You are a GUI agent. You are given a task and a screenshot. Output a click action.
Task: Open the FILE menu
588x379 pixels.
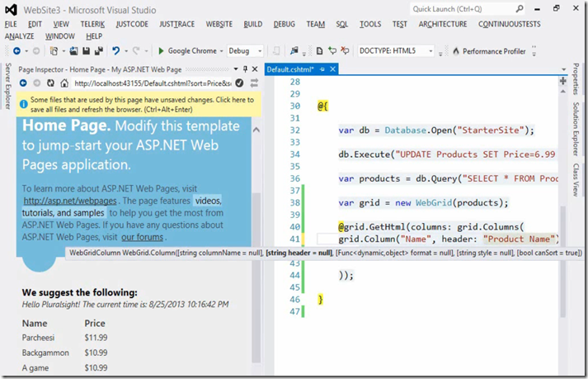tap(11, 25)
